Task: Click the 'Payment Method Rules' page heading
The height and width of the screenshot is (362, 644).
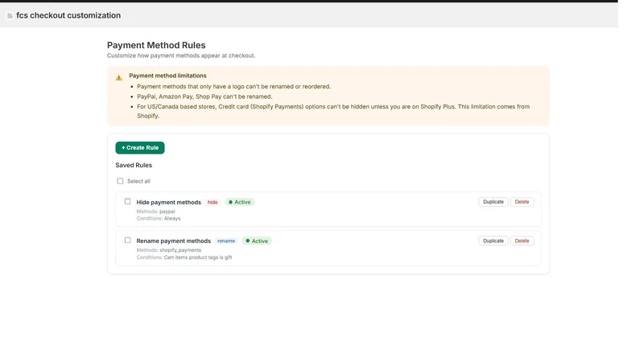Action: pos(156,45)
